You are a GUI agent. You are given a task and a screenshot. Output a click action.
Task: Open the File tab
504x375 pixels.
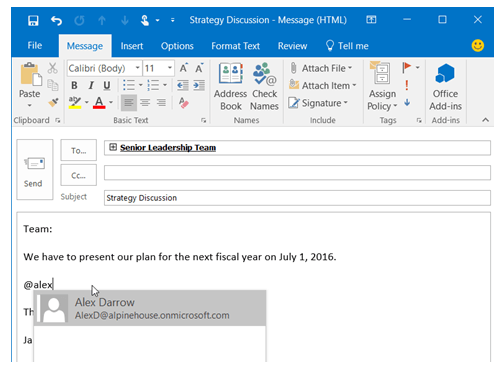pyautogui.click(x=35, y=45)
